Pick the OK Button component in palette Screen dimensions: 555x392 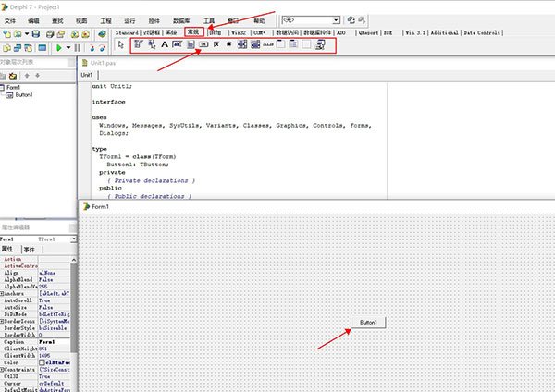pos(203,44)
